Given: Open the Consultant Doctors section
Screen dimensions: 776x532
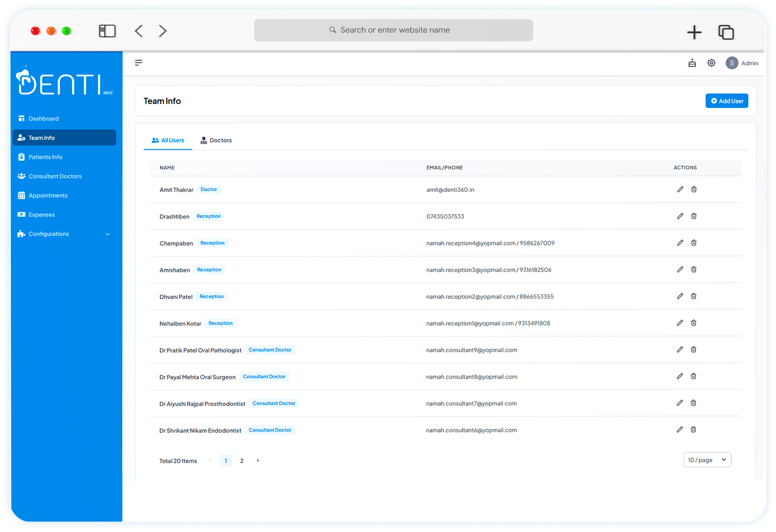Looking at the screenshot, I should (55, 176).
